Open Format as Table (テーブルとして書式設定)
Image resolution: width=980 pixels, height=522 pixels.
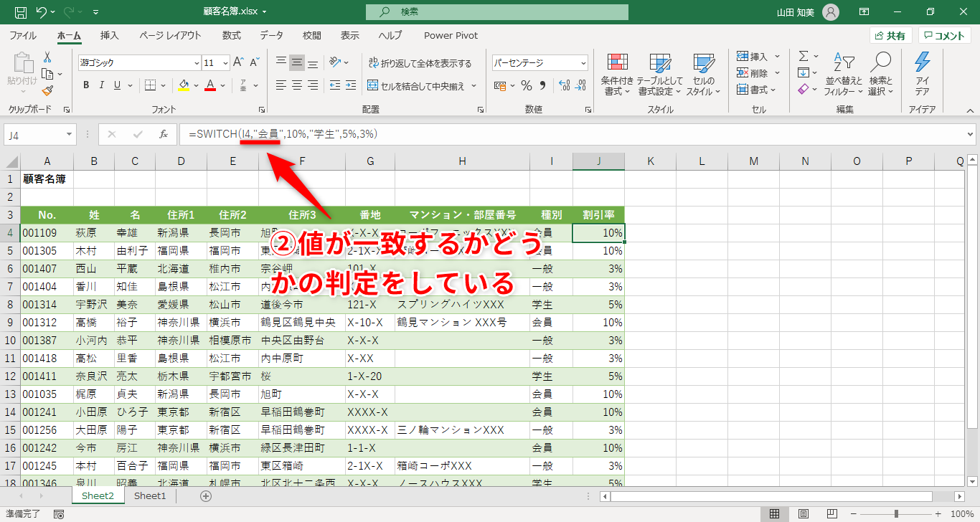pyautogui.click(x=660, y=75)
